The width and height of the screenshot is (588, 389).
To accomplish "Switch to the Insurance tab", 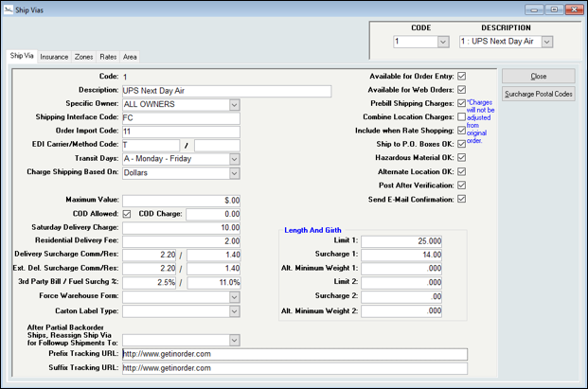I will pyautogui.click(x=53, y=57).
